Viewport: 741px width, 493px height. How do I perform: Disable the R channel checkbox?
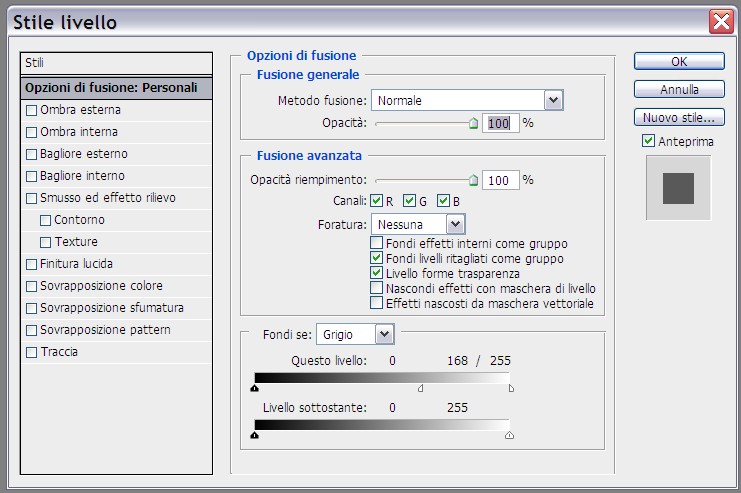[376, 201]
